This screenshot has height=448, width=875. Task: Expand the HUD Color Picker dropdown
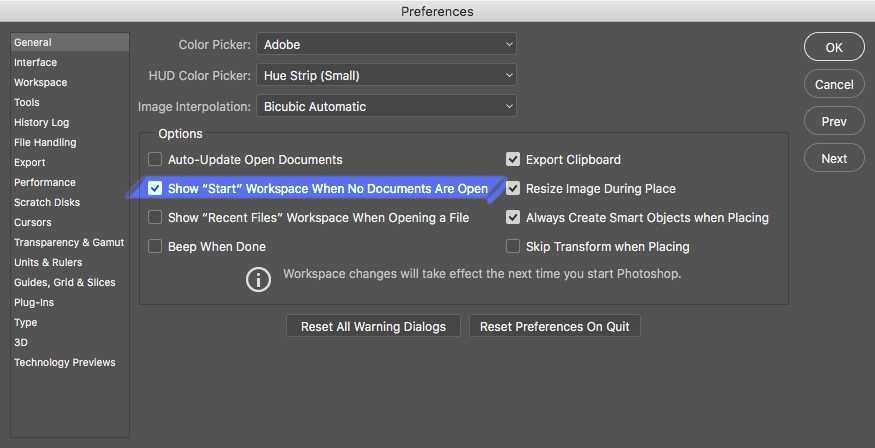(386, 75)
